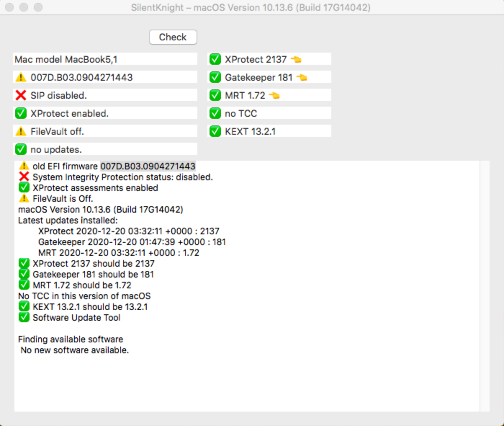Image resolution: width=504 pixels, height=426 pixels.
Task: Click green checkmark beside no updates.
Action: point(21,149)
